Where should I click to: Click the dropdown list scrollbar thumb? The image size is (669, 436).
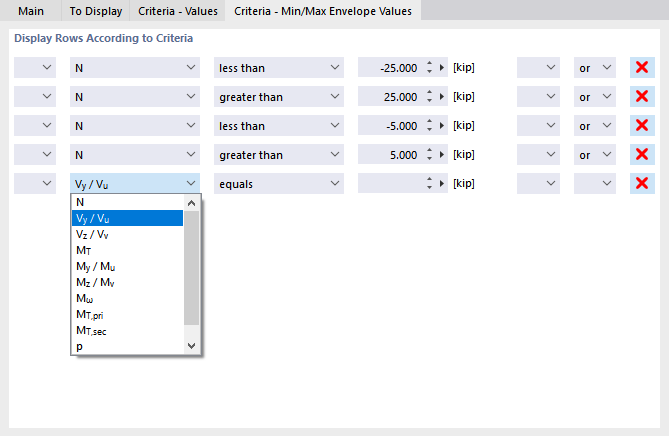(192, 267)
